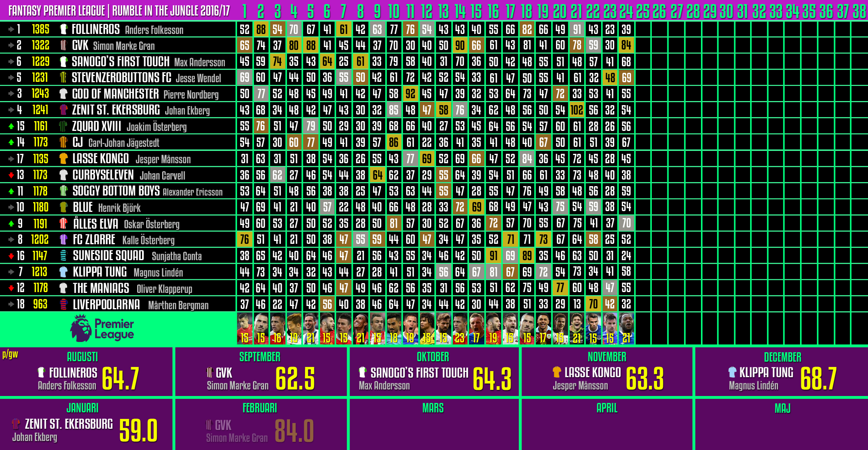Click the MAJ month heading
Viewport: 868px width, 450px height.
point(782,408)
